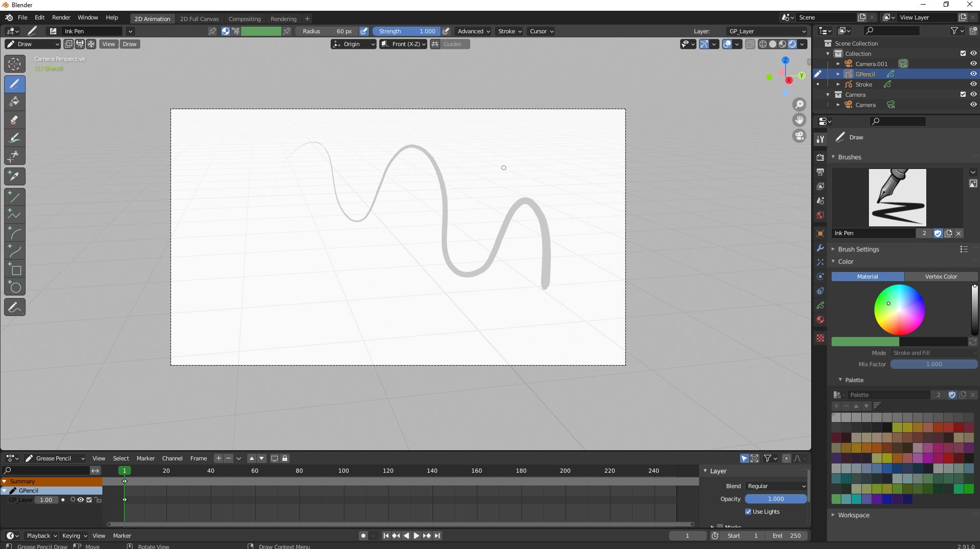Select the Eyedropper tool
This screenshot has height=549, width=980.
[x=15, y=177]
